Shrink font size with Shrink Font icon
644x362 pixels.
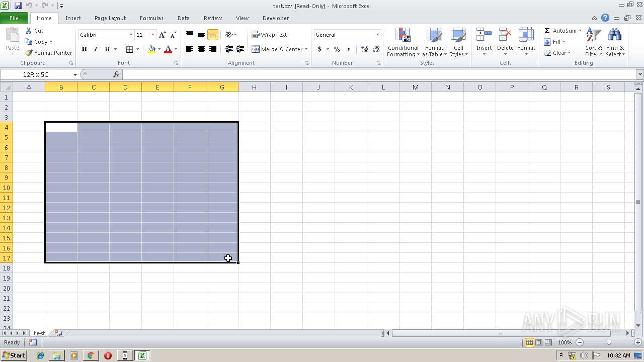[x=173, y=35]
